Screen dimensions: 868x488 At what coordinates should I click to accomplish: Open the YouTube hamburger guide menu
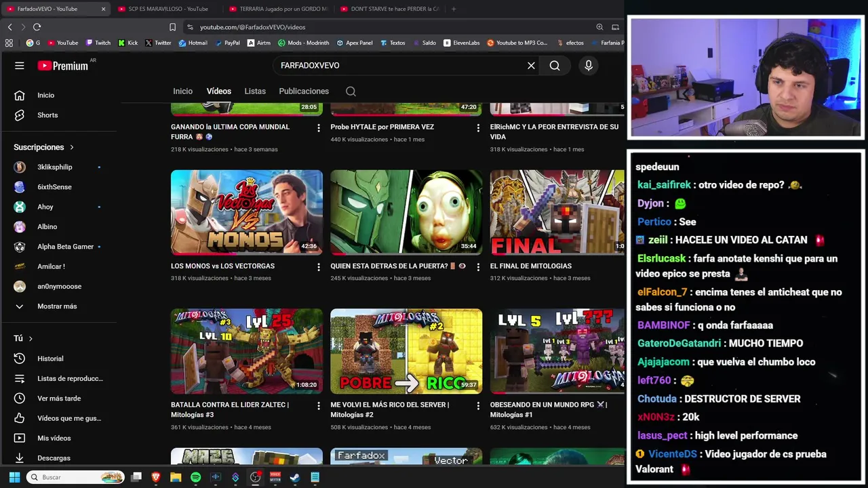pos(20,66)
